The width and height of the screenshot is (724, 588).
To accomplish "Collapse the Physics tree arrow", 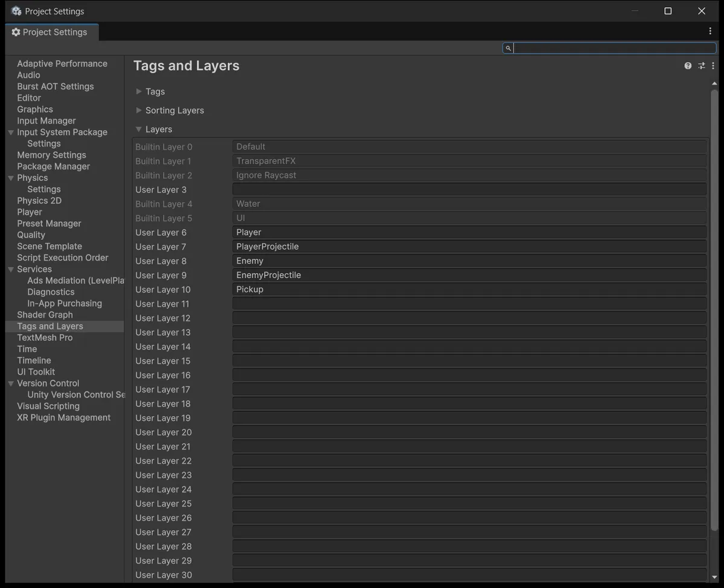I will pos(11,178).
